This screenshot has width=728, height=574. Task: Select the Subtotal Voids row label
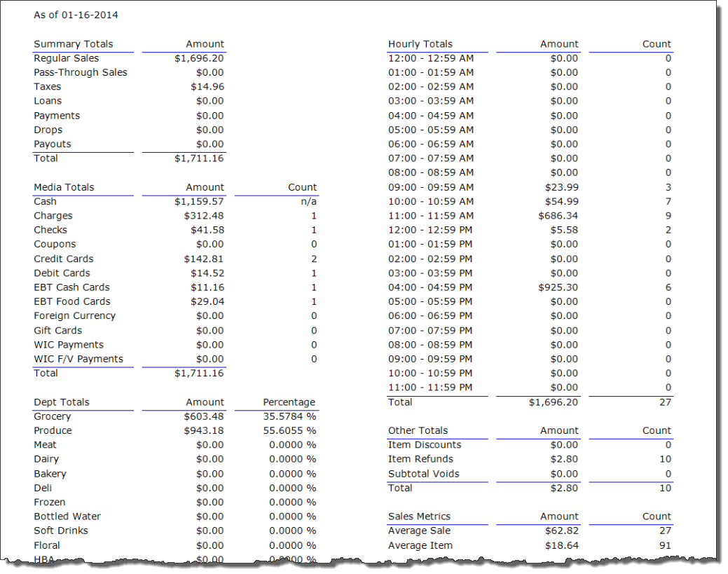coord(423,474)
